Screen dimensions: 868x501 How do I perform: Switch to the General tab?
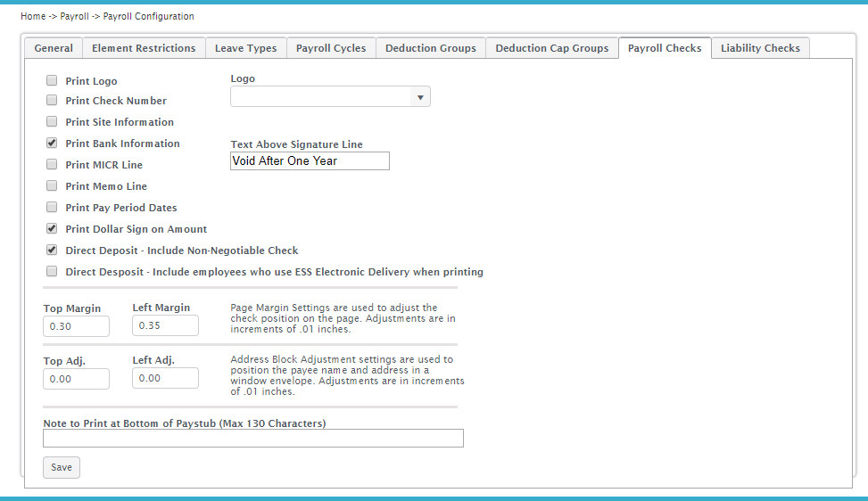pos(54,48)
